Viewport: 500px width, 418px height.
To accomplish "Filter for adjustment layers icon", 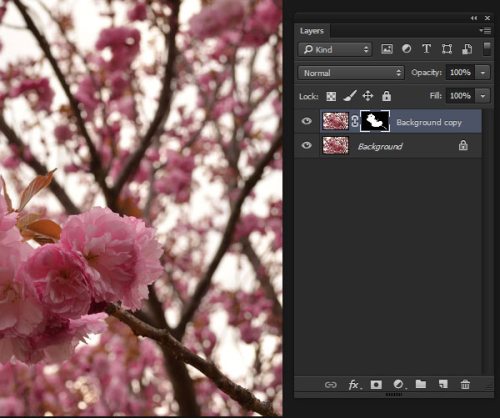I will [x=406, y=49].
